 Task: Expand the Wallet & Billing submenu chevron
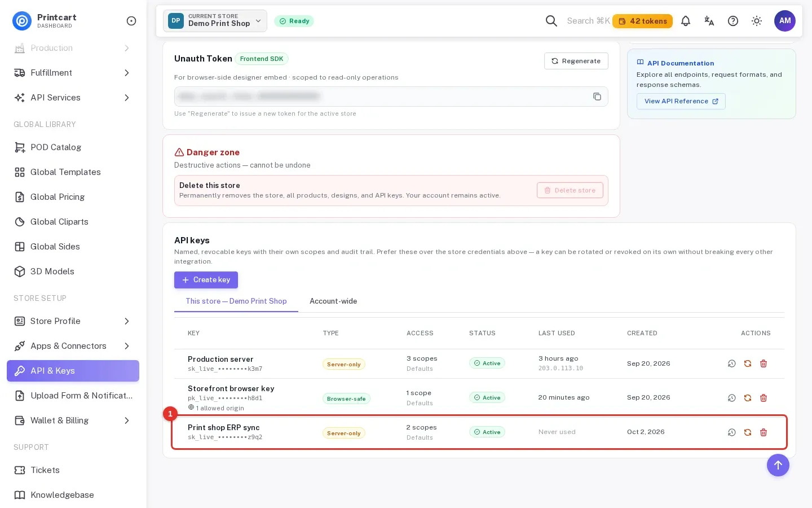coord(127,421)
